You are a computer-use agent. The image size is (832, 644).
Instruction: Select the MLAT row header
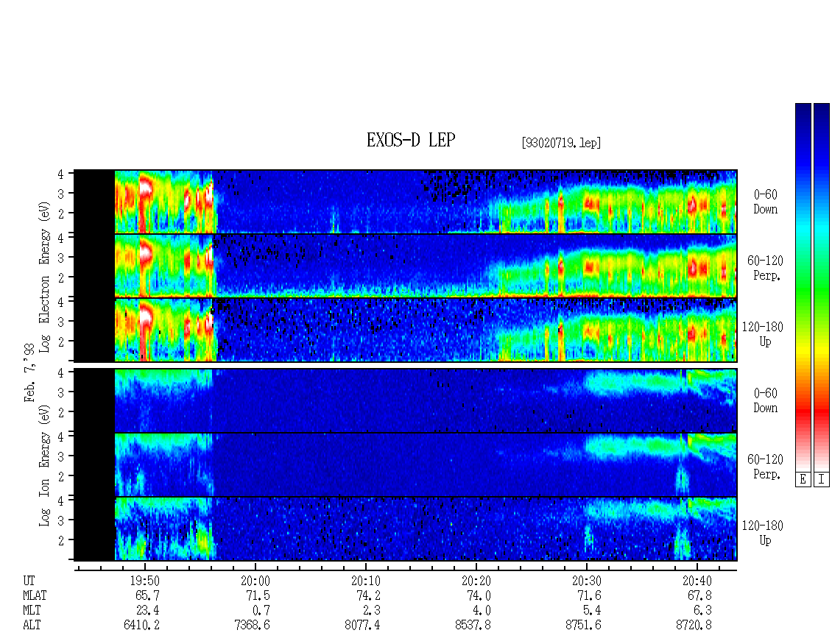(x=35, y=595)
